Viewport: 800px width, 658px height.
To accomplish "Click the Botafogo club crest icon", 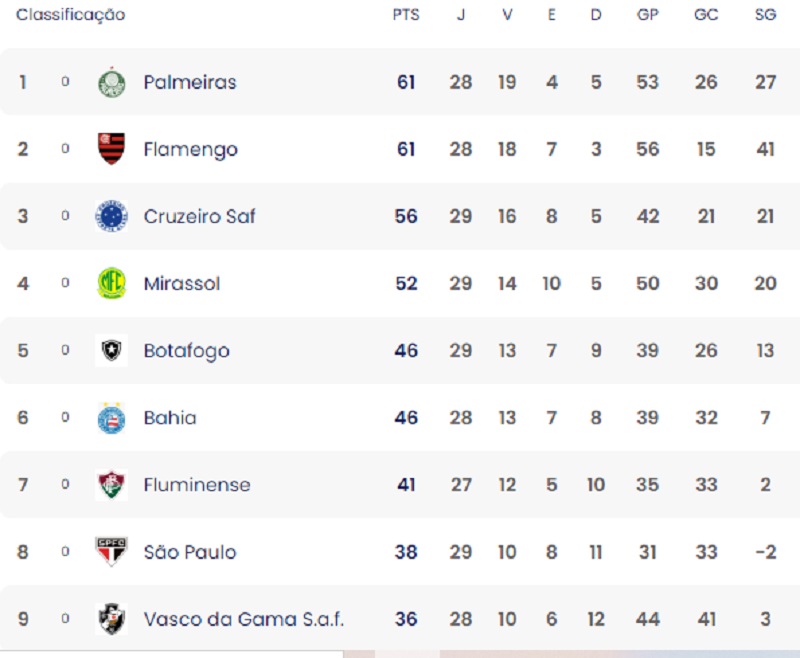I will click(111, 350).
